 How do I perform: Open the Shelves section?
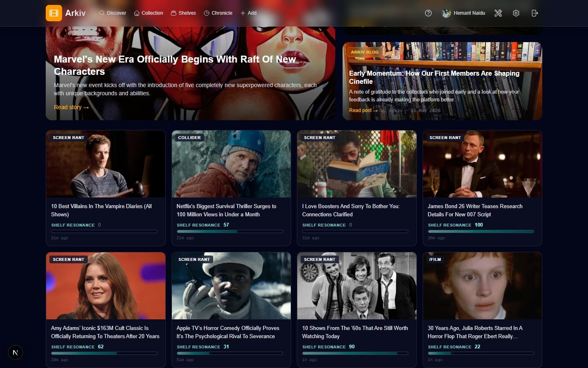pyautogui.click(x=183, y=13)
